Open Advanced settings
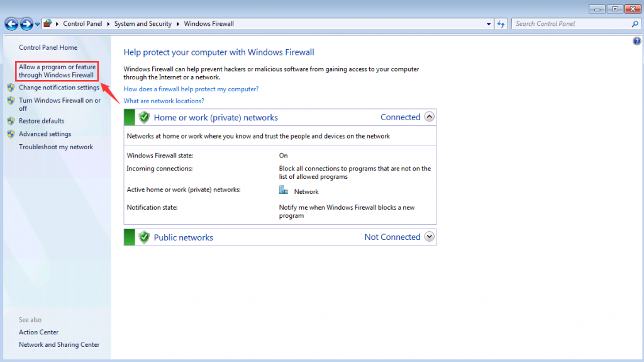Screen dimensions: 644x362 click(x=45, y=134)
